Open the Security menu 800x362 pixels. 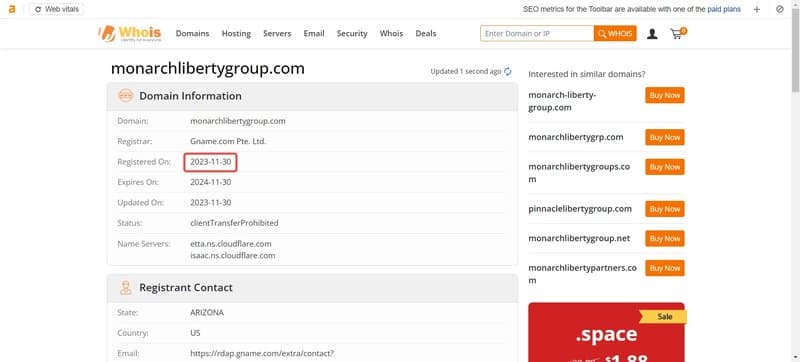click(x=352, y=34)
